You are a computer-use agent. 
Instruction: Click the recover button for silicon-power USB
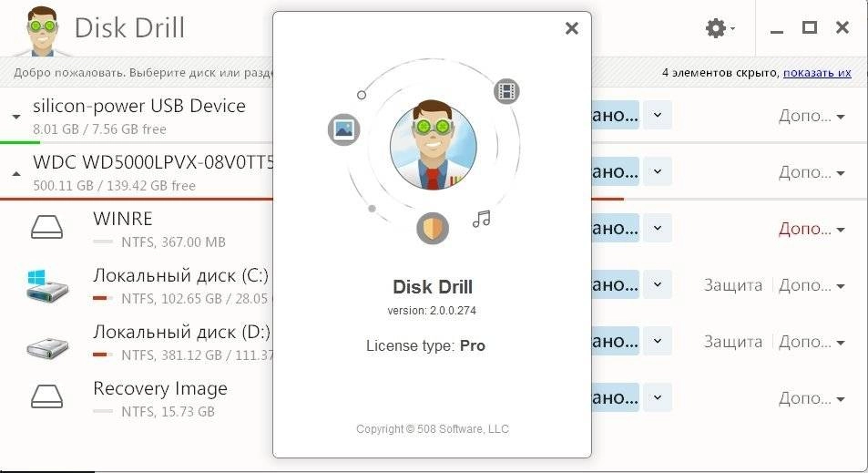tap(616, 115)
